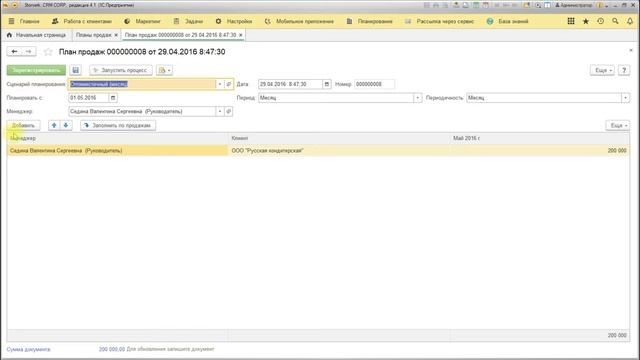This screenshot has height=360, width=640.
Task: Click into the Дата field
Action: (x=290, y=84)
